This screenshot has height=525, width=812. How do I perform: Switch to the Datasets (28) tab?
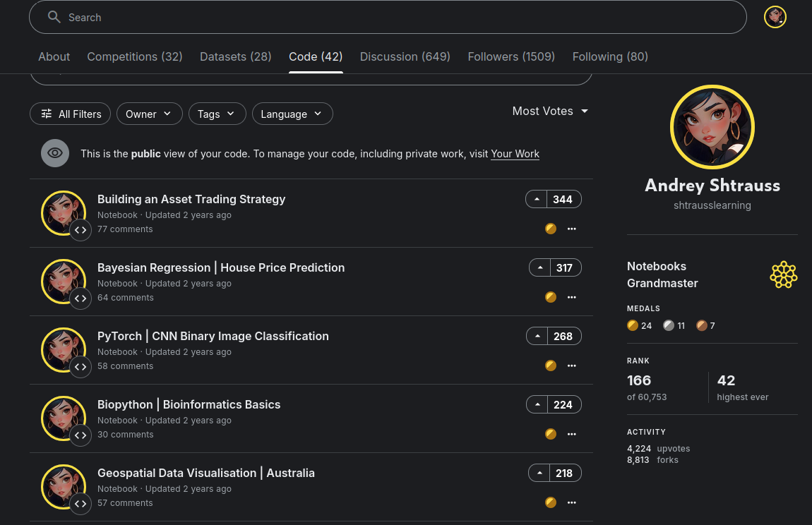pyautogui.click(x=236, y=56)
